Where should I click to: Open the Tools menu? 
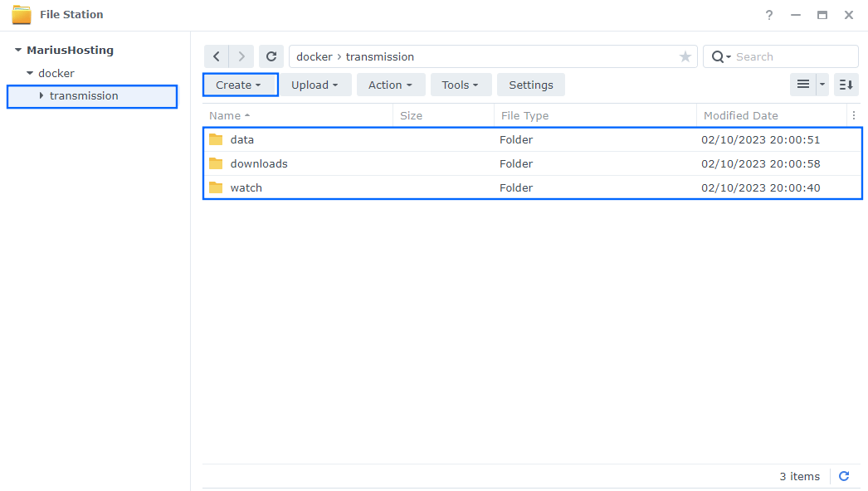coord(461,84)
